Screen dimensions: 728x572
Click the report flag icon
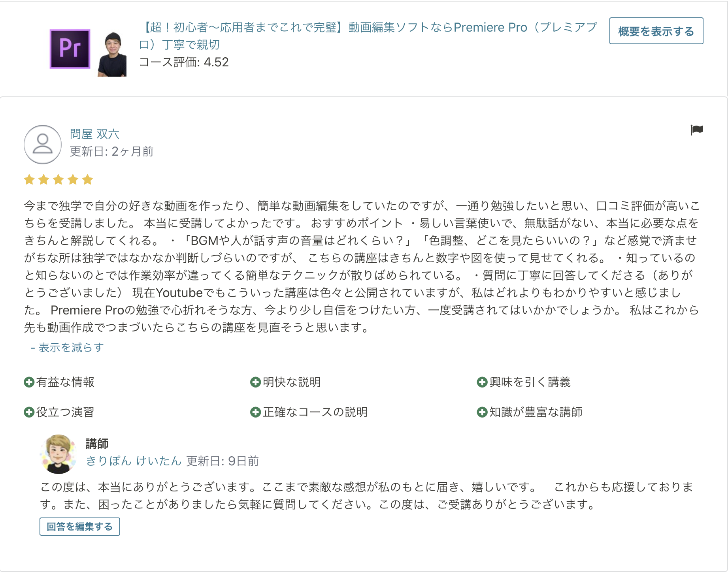(x=697, y=130)
